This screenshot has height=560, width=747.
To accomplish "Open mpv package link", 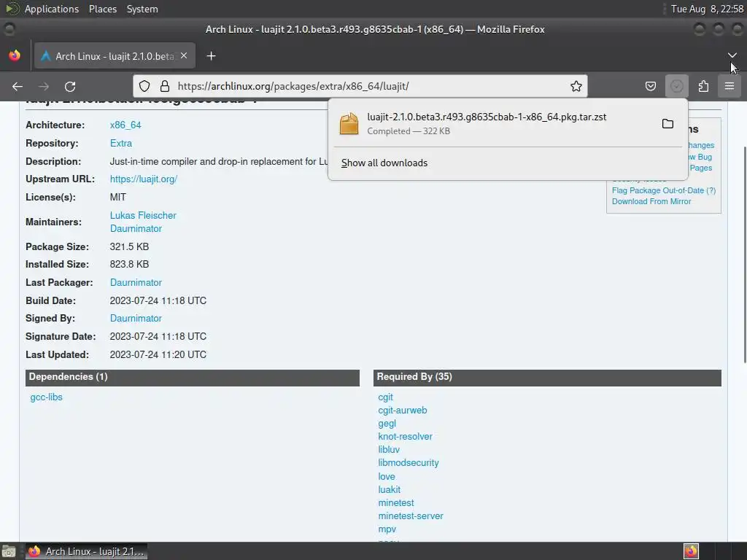I will pyautogui.click(x=387, y=529).
